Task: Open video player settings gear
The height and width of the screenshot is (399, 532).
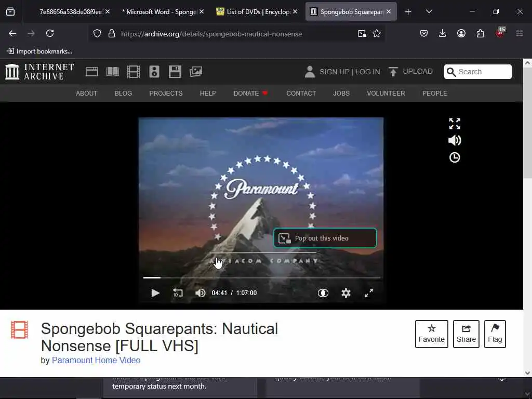Action: (x=345, y=293)
